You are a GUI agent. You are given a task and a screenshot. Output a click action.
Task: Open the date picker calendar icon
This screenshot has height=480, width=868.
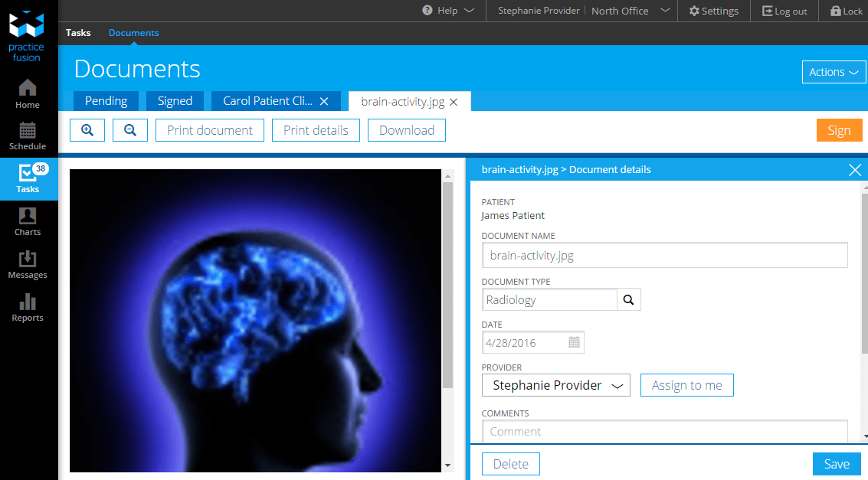575,342
